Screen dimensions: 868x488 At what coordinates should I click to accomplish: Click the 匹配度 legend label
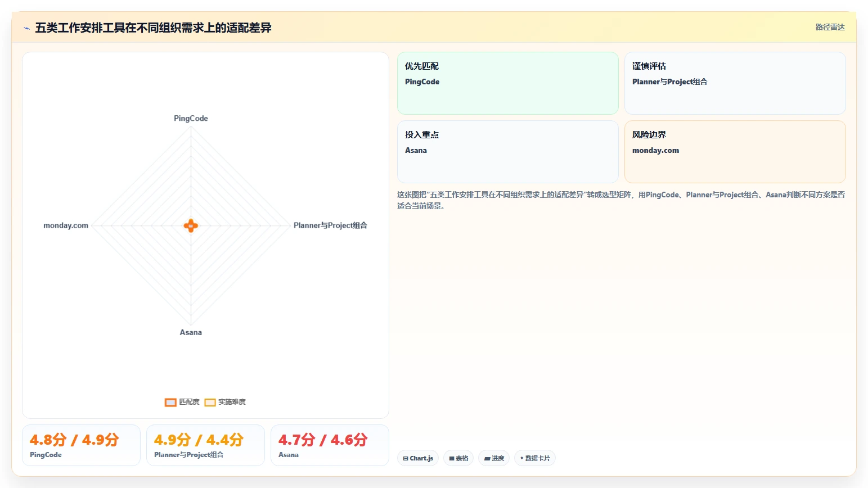[x=189, y=402]
